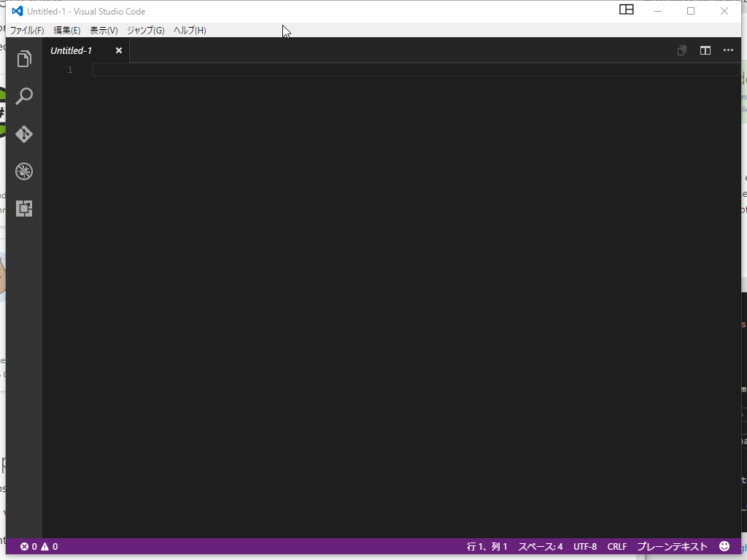Open the ジャンプ(G) menu

[x=146, y=31]
